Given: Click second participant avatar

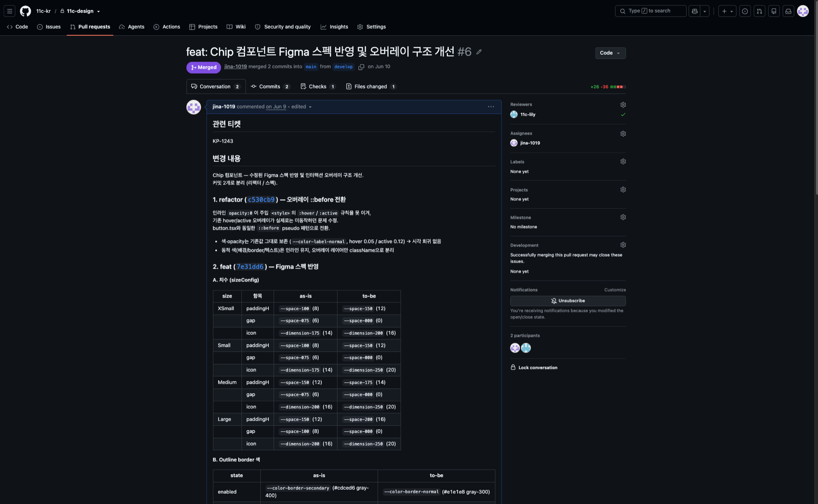Looking at the screenshot, I should [x=526, y=348].
